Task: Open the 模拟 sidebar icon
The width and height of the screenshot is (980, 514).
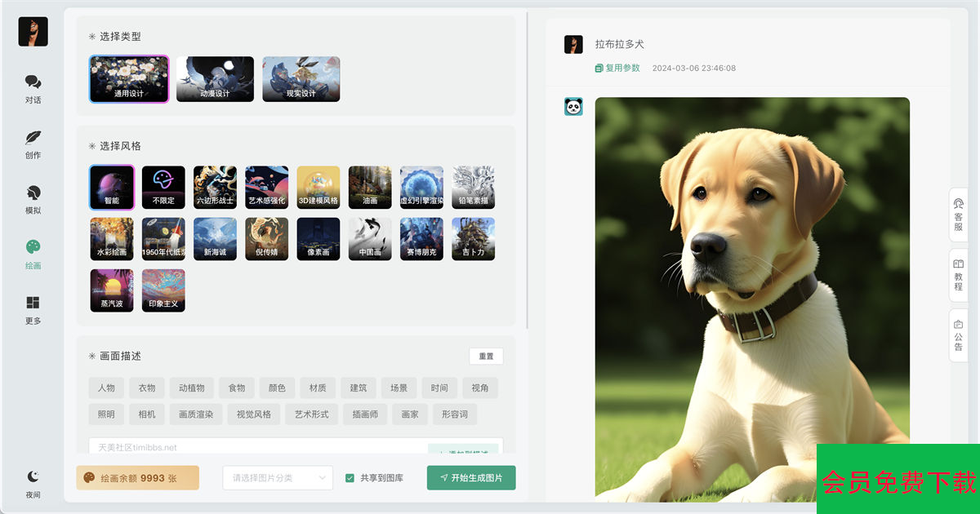Action: coord(33,193)
